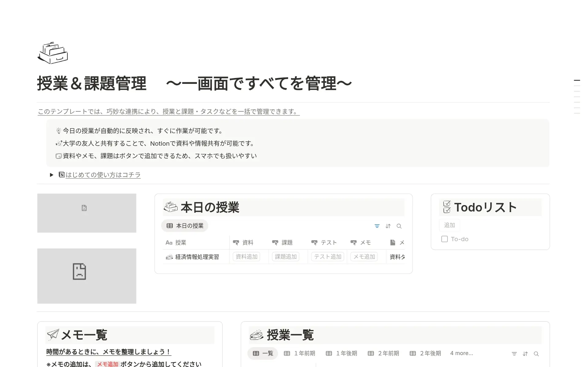Image resolution: width=588 pixels, height=367 pixels.
Task: Switch to the 1年前期 tab
Action: (x=300, y=353)
